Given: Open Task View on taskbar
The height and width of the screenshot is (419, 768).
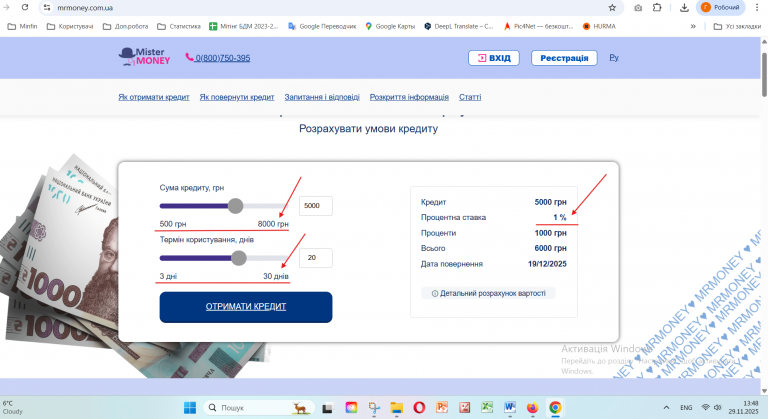Looking at the screenshot, I should pyautogui.click(x=328, y=408).
